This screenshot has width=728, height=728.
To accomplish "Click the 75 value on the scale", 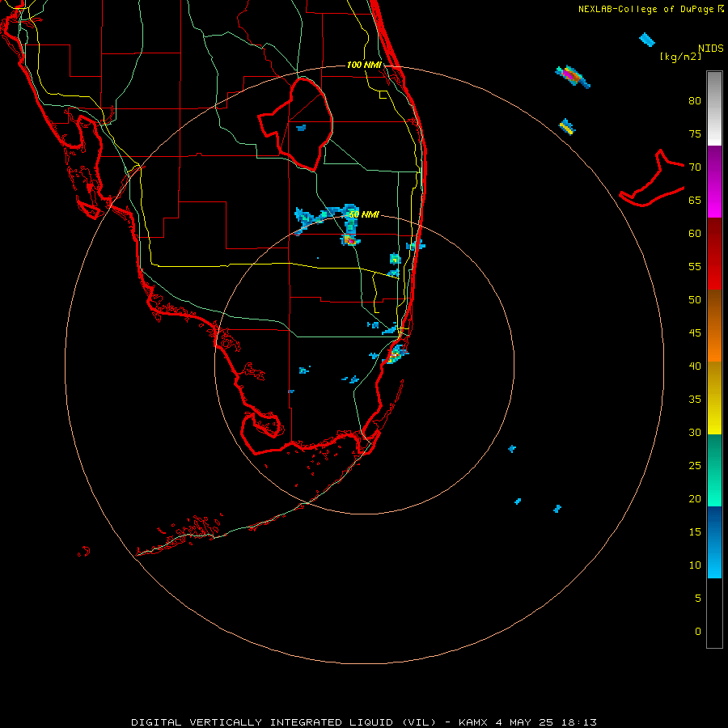I will [x=695, y=133].
